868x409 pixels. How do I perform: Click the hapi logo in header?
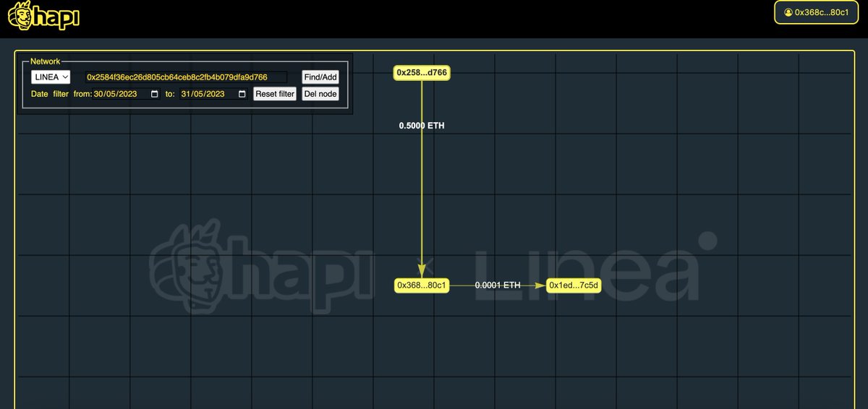[x=43, y=16]
